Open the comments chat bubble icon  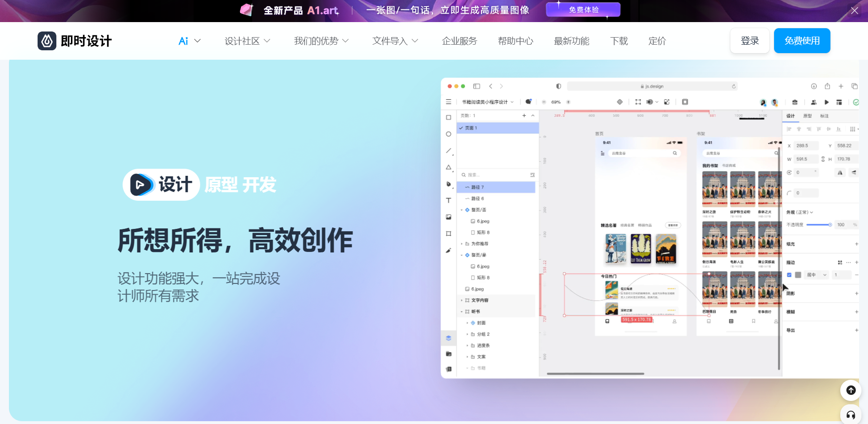click(528, 102)
